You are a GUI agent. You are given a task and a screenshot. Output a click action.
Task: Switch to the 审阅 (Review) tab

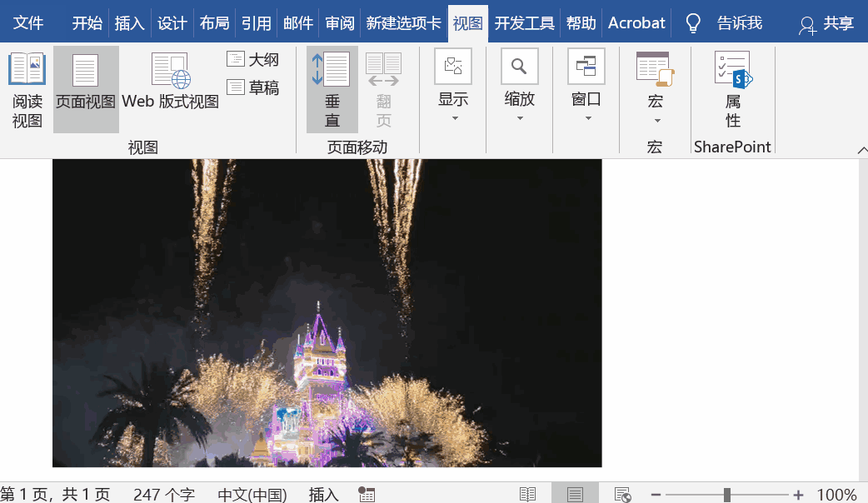pyautogui.click(x=340, y=23)
